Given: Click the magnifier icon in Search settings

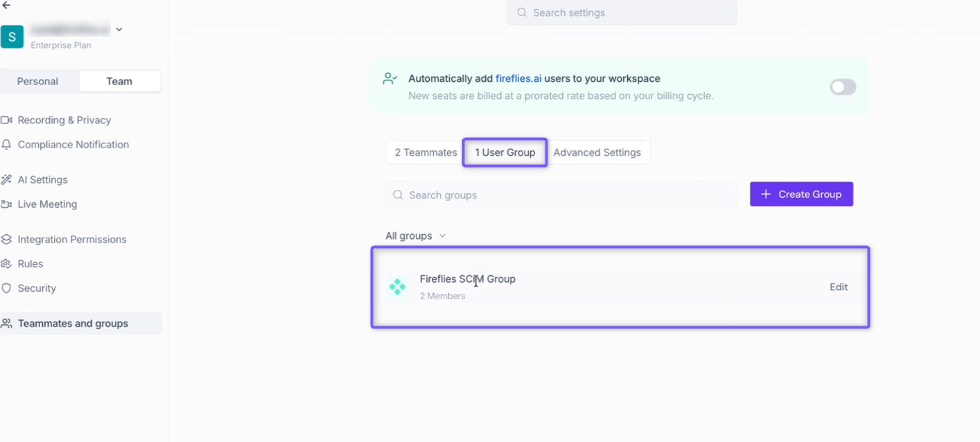Looking at the screenshot, I should (522, 12).
